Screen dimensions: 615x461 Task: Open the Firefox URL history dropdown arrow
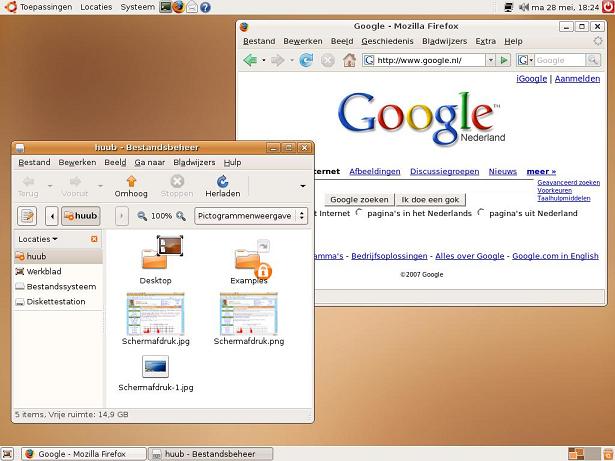[490, 61]
